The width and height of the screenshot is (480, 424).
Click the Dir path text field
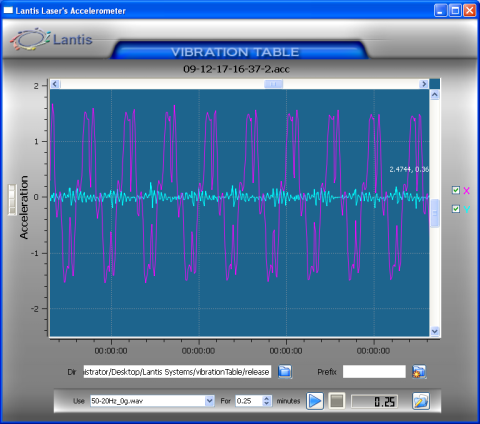(x=177, y=372)
